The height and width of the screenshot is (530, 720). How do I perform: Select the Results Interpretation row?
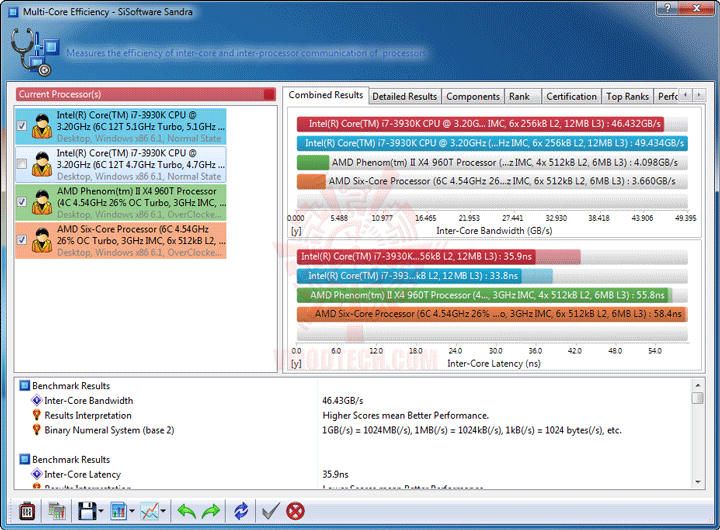(354, 415)
